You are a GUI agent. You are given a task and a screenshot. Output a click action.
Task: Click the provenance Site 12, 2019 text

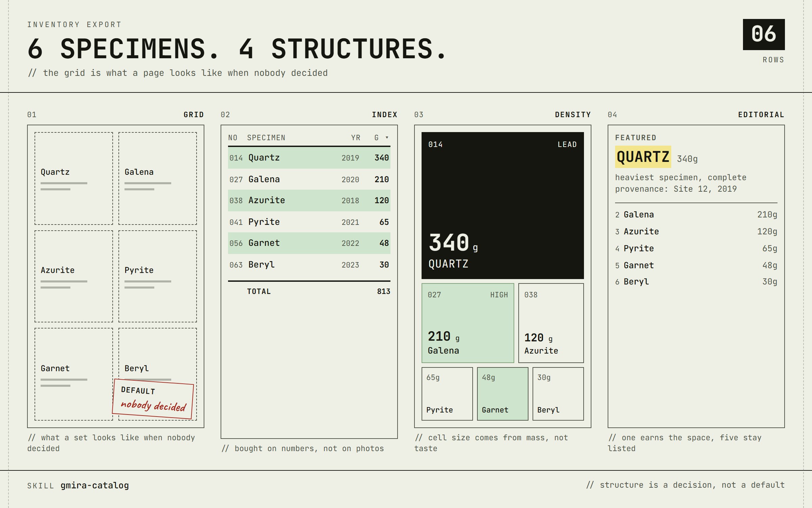[x=676, y=189]
